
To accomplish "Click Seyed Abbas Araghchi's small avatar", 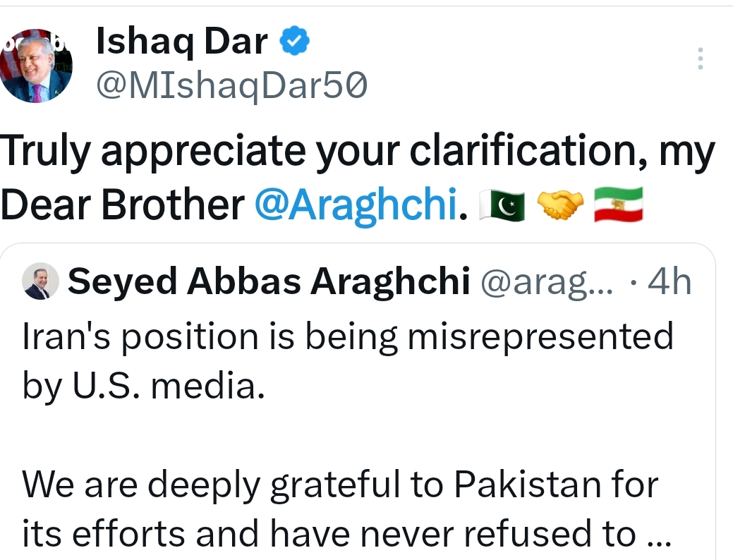I will point(41,283).
